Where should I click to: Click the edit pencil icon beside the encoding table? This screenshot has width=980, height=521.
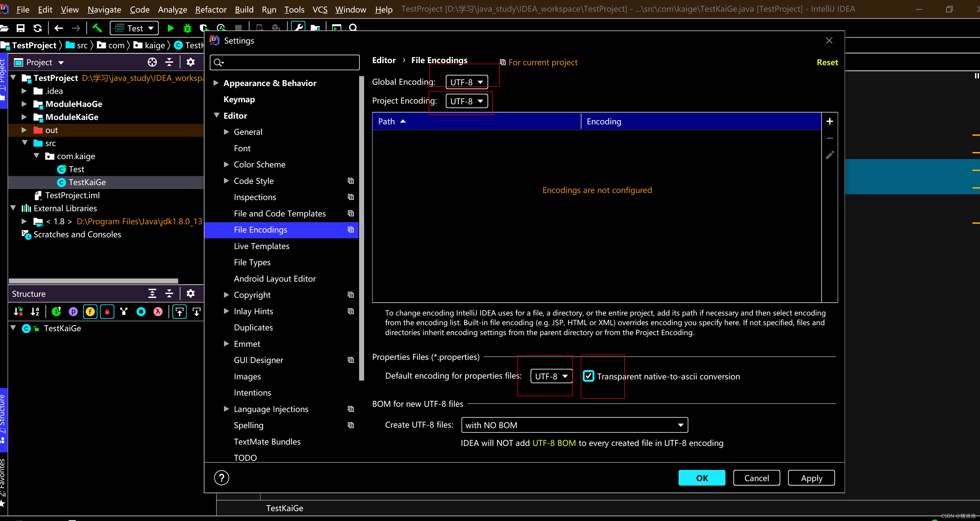point(830,155)
